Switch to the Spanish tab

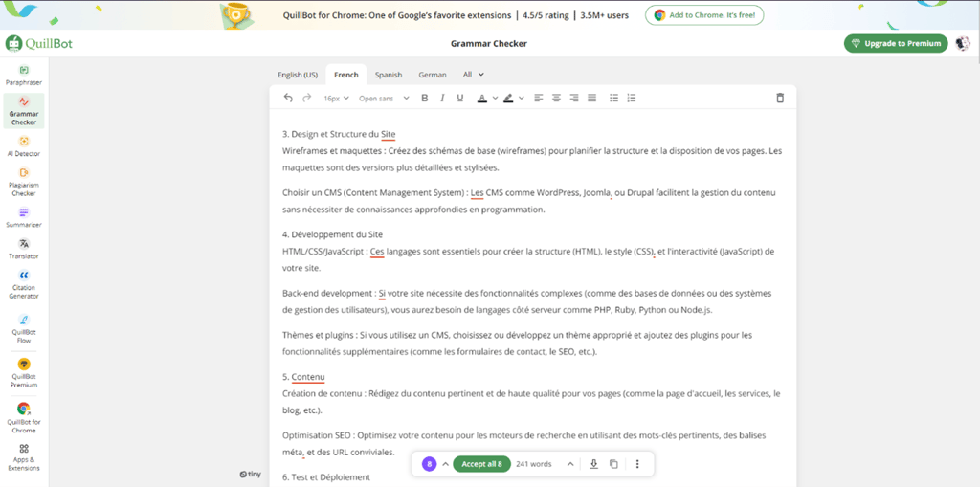[x=389, y=75]
